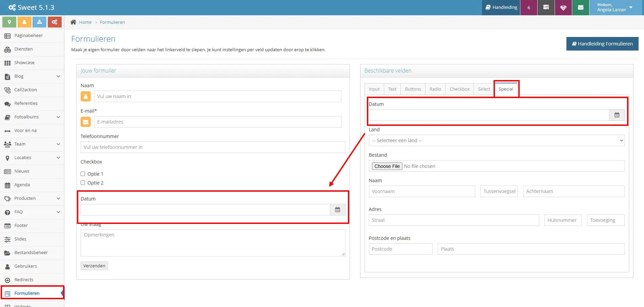Click the orange person icon beside Naam field
The width and height of the screenshot is (644, 307).
click(86, 96)
